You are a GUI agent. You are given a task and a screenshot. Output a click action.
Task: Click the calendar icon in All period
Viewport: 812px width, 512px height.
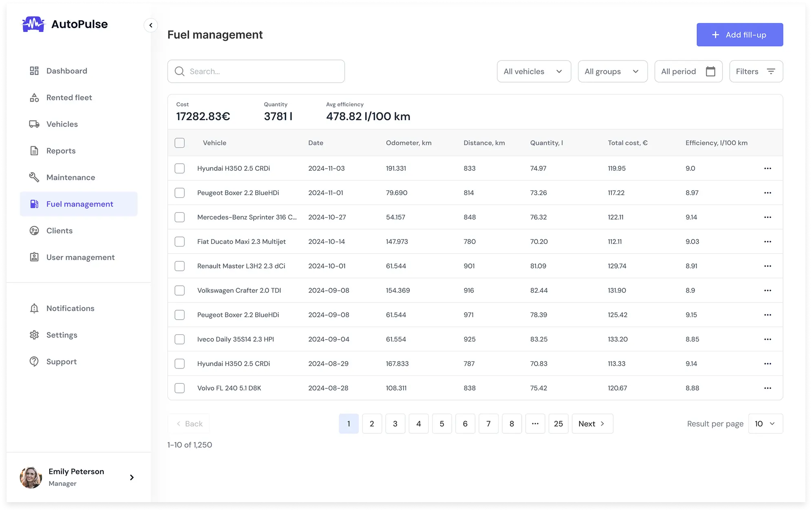pyautogui.click(x=711, y=71)
